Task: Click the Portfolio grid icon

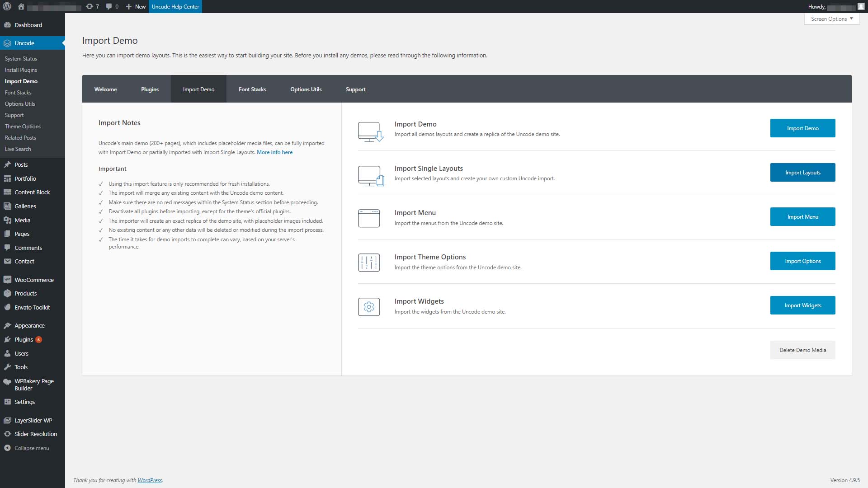Action: click(7, 178)
